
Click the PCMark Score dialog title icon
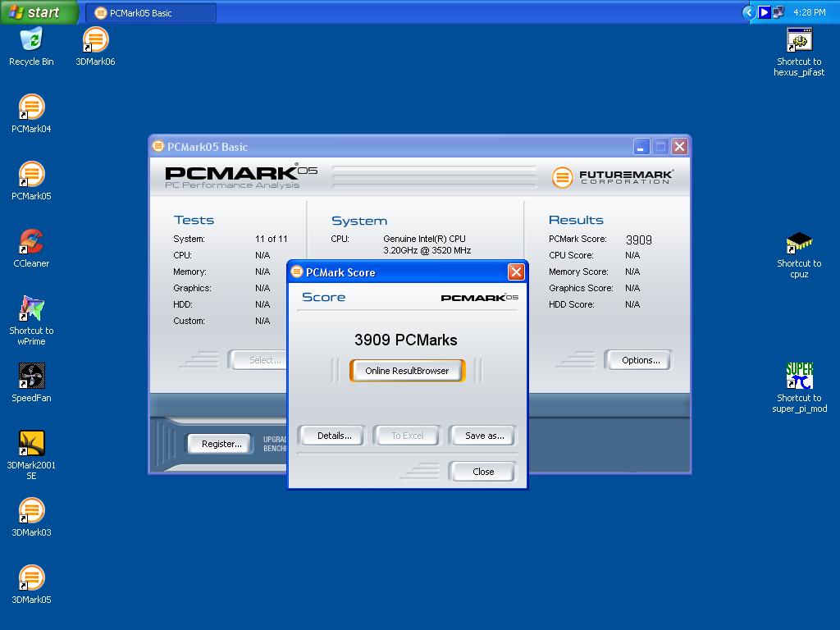click(297, 272)
